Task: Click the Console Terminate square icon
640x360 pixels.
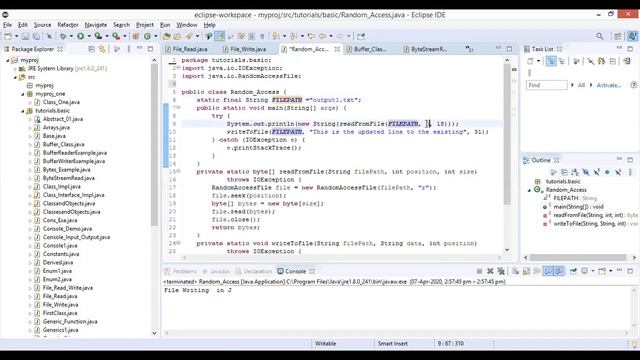Action: (480, 271)
